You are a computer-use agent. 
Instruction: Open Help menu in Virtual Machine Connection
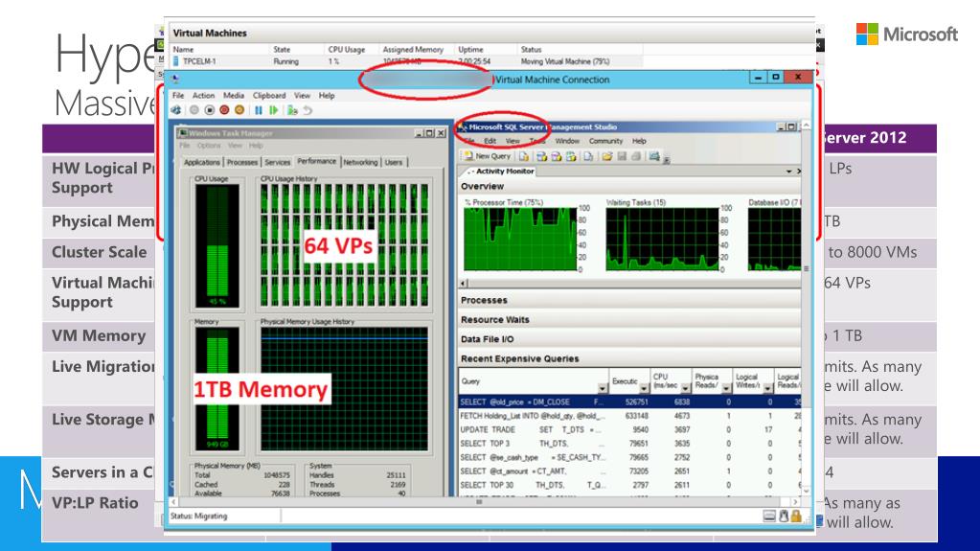click(x=327, y=96)
